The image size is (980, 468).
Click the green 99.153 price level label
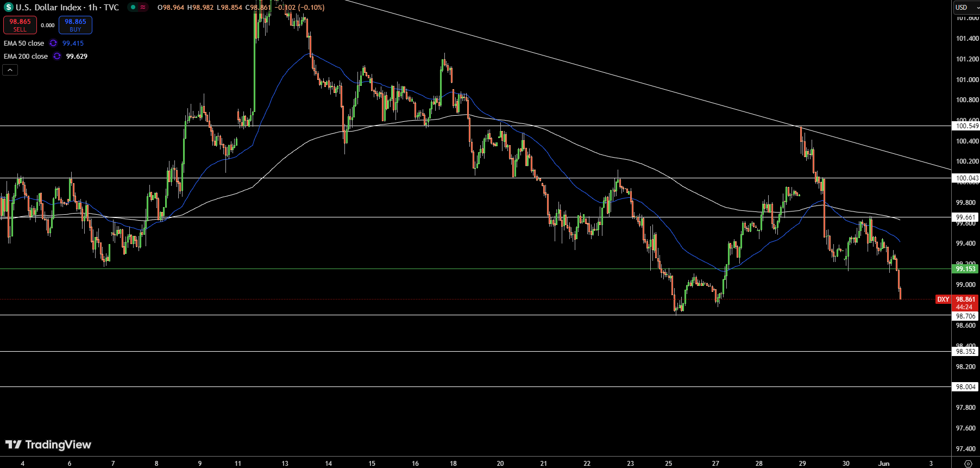965,269
